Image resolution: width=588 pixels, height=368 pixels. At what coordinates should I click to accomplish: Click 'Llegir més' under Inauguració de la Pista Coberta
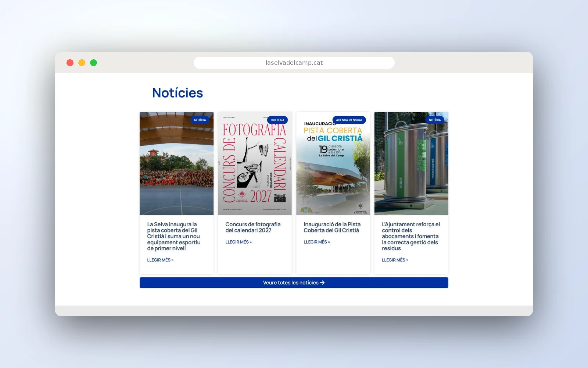317,242
